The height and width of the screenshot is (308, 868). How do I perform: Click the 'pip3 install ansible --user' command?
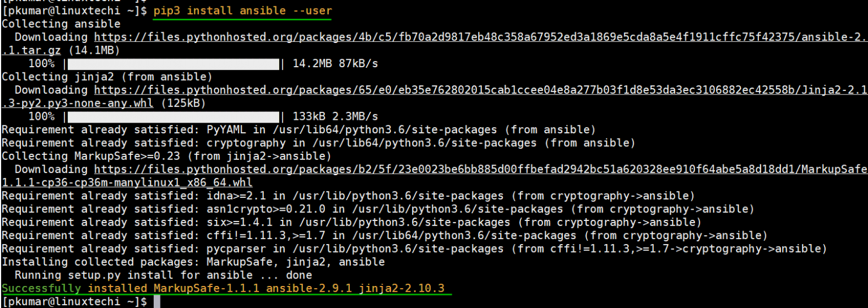click(x=242, y=11)
